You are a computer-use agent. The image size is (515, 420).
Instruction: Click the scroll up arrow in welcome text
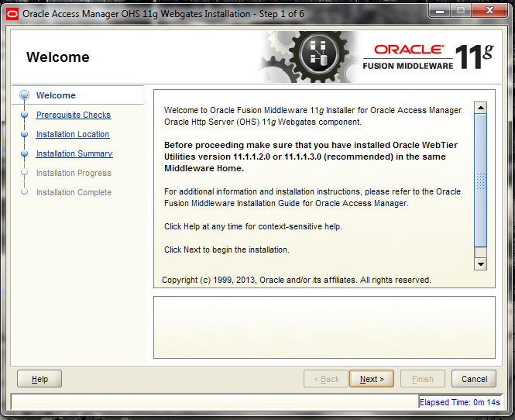480,108
